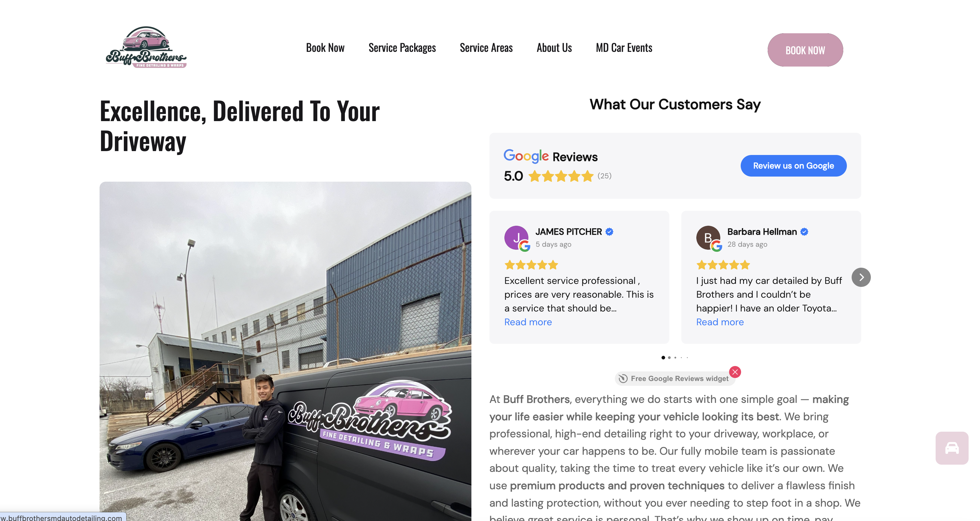This screenshot has height=521, width=980.
Task: Click the floating car icon button
Action: tap(952, 448)
